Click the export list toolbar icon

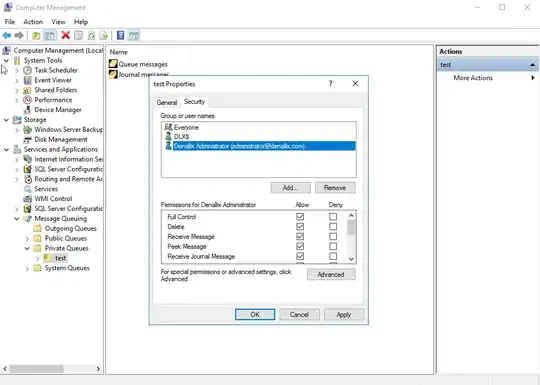tap(104, 35)
